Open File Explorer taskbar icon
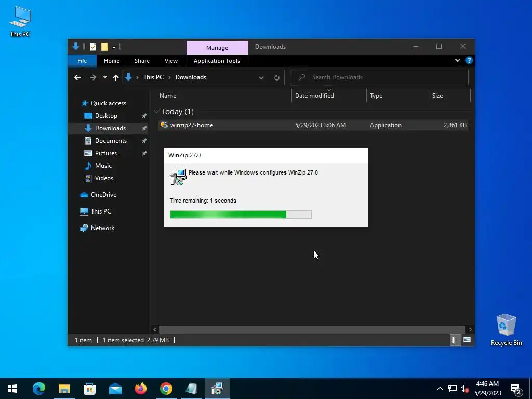 [64, 389]
